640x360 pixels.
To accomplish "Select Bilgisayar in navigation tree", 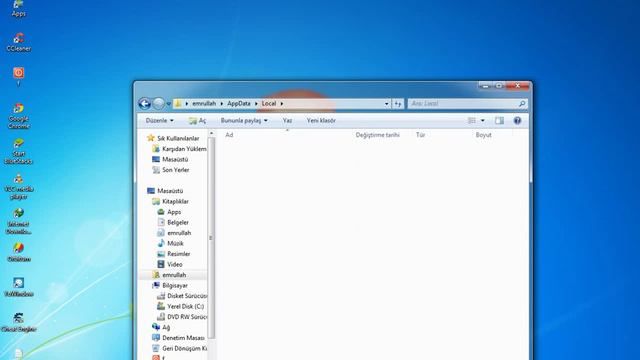I will 175,285.
